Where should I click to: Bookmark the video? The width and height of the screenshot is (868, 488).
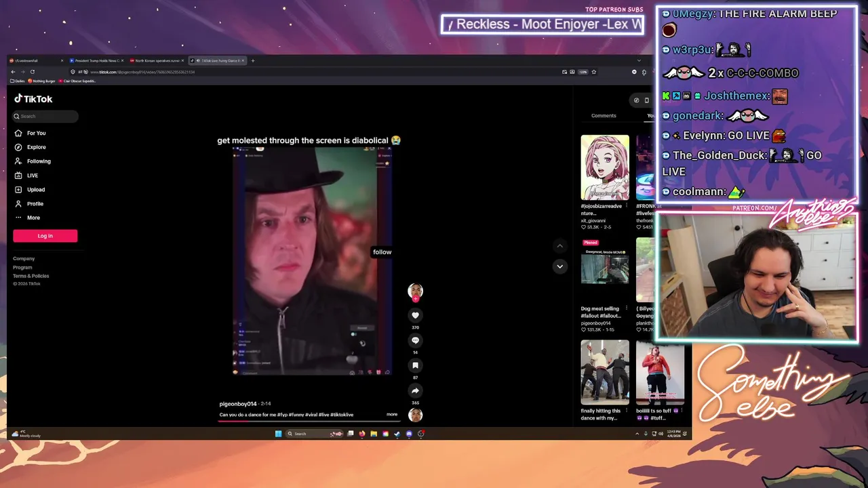tap(415, 365)
